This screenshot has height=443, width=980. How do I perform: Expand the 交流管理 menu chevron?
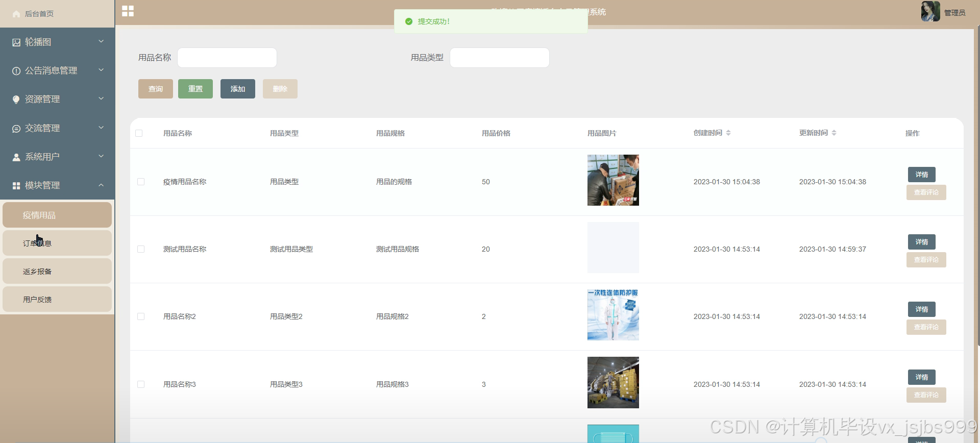[101, 128]
